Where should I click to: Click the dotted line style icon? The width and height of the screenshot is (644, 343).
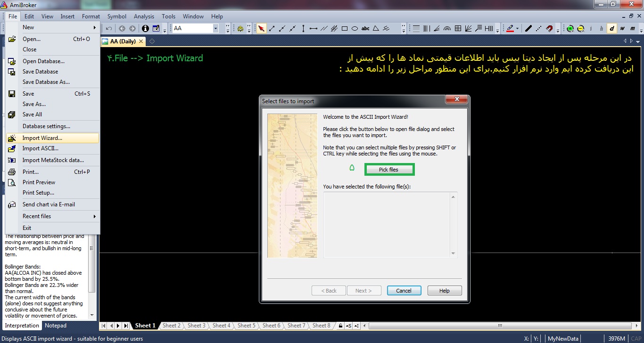pos(539,28)
